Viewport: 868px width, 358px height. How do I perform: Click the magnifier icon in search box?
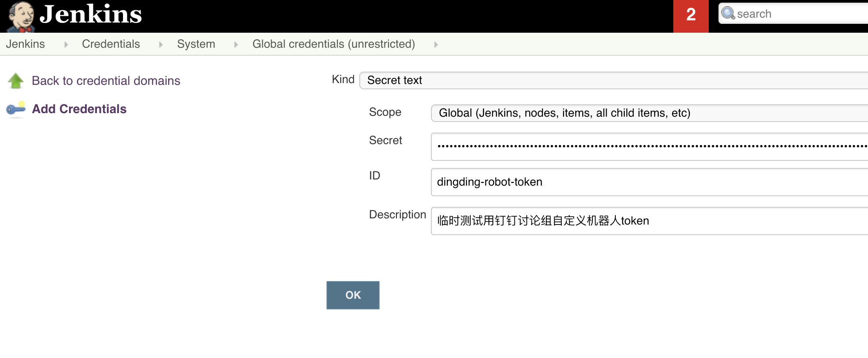(x=728, y=13)
